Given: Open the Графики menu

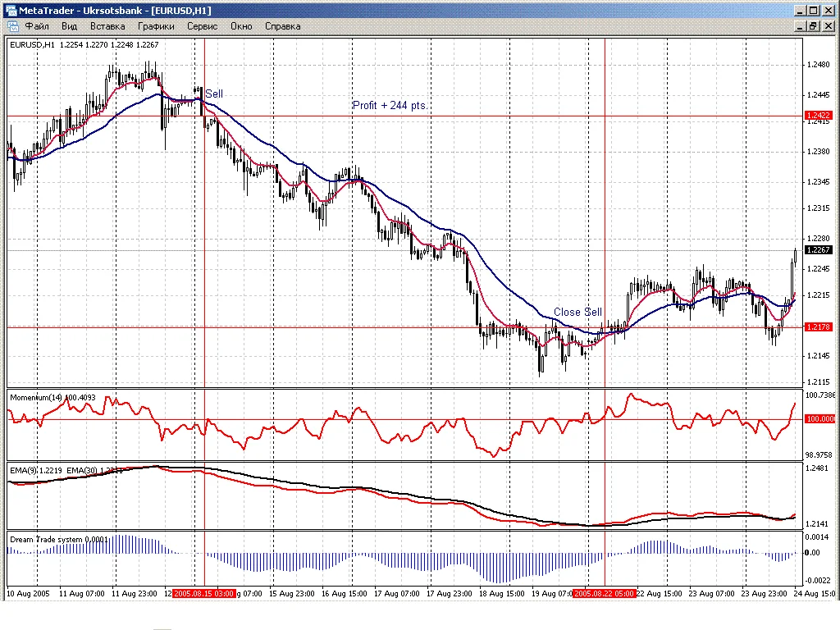Looking at the screenshot, I should click(156, 26).
